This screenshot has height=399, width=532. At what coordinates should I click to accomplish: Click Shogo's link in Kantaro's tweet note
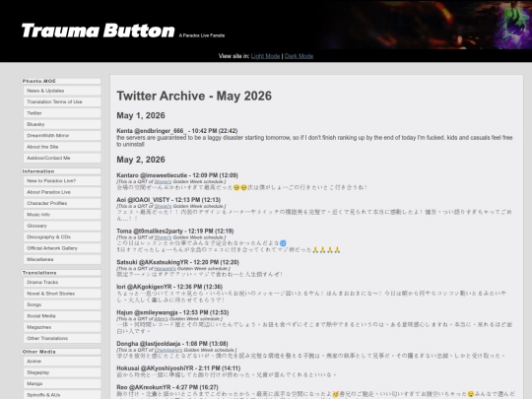(163, 182)
